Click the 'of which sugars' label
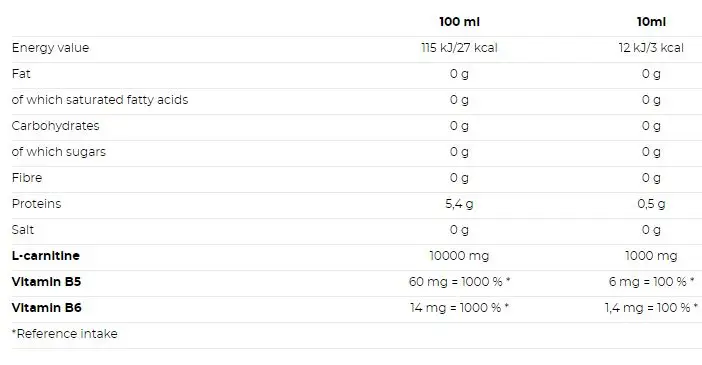This screenshot has height=365, width=702. pos(59,152)
